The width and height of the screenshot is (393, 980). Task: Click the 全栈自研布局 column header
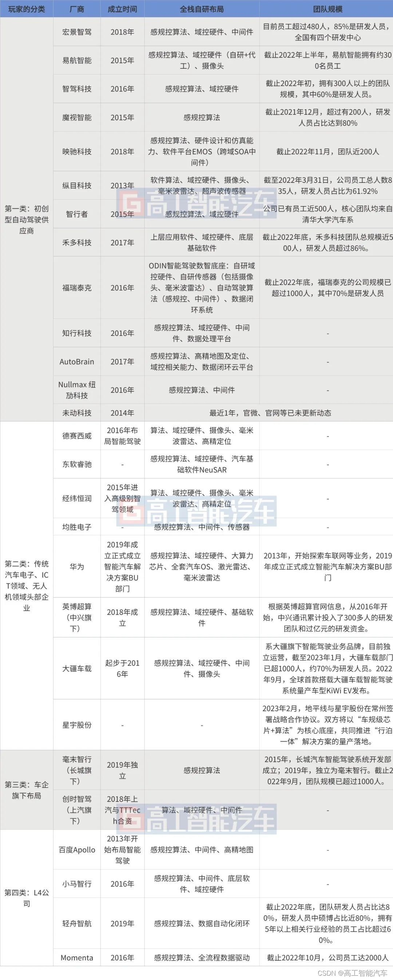pos(202,9)
